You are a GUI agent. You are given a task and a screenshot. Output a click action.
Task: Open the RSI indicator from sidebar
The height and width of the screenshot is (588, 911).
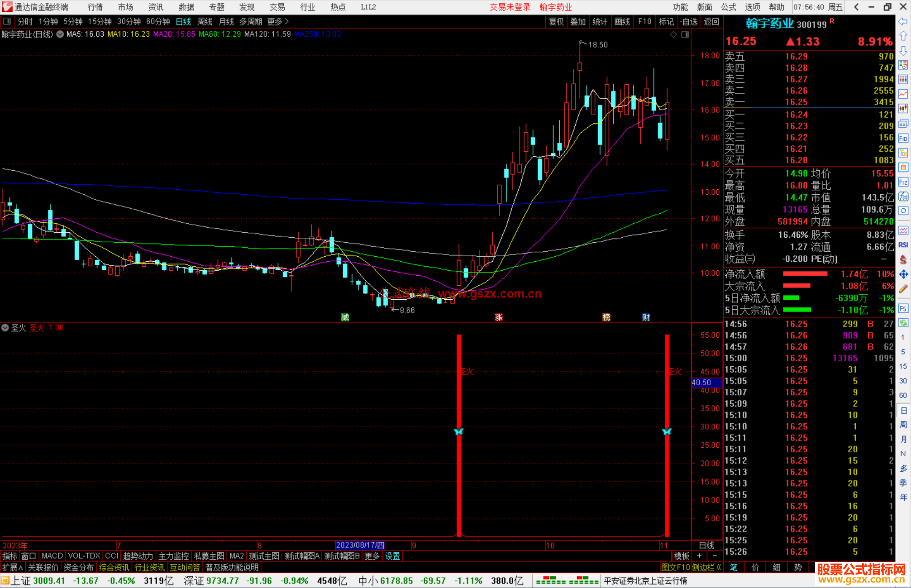point(903,245)
